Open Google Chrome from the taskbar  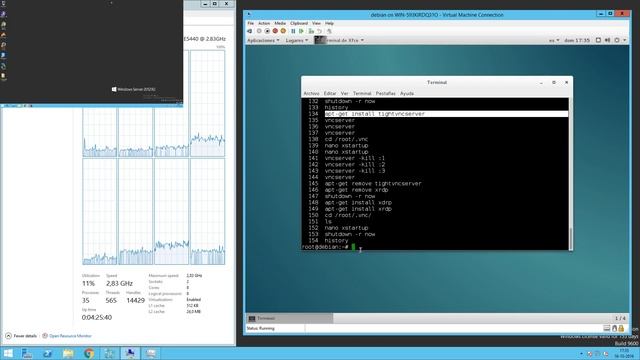(x=89, y=353)
